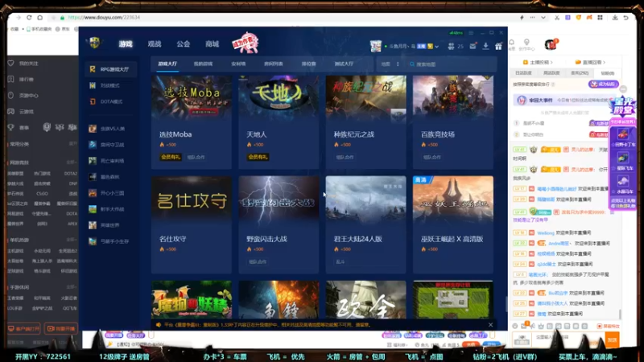Switch to the 观战 tab

[155, 44]
